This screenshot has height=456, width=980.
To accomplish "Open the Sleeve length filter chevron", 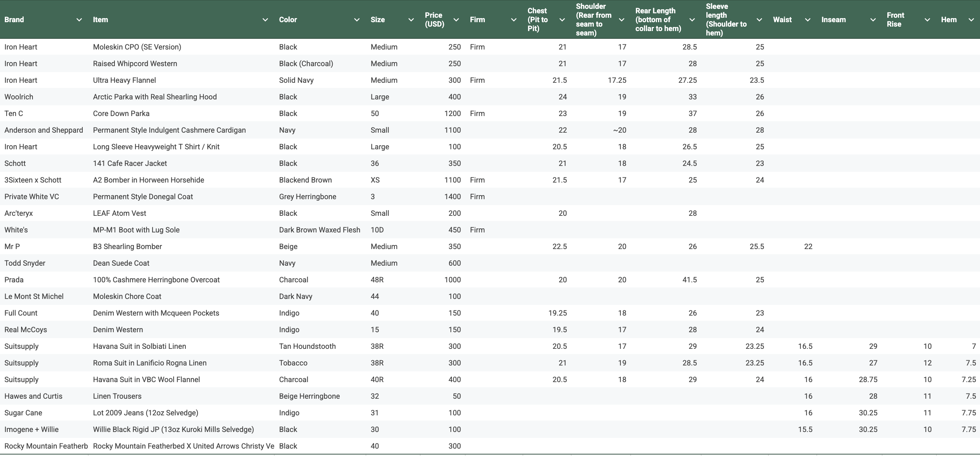I will coord(759,20).
